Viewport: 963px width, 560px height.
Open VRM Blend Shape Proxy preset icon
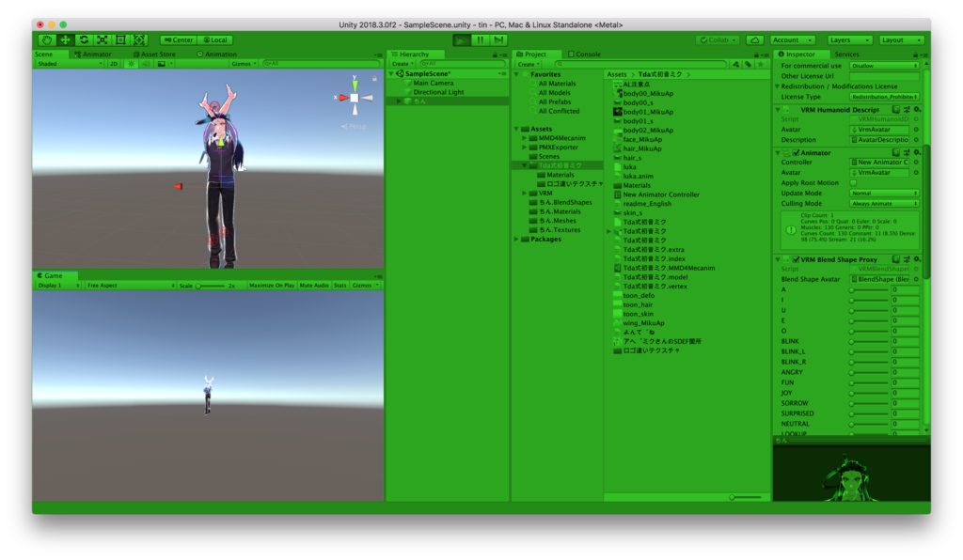tap(907, 259)
